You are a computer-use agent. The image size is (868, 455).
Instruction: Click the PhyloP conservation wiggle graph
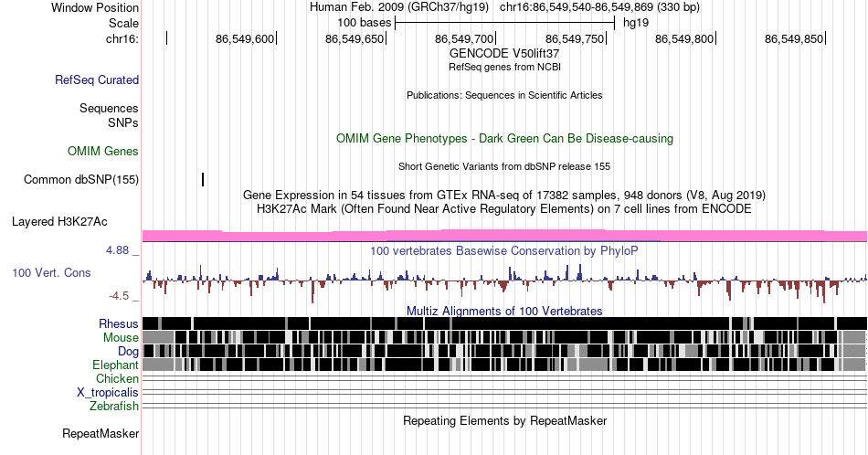pos(504,281)
